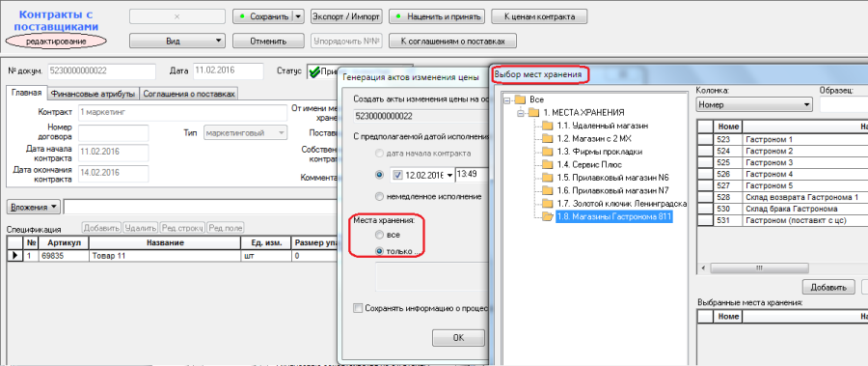Screen dimensions: 868x366
Task: Select 1.6. Прилавковый магазин N7
Action: tap(612, 191)
